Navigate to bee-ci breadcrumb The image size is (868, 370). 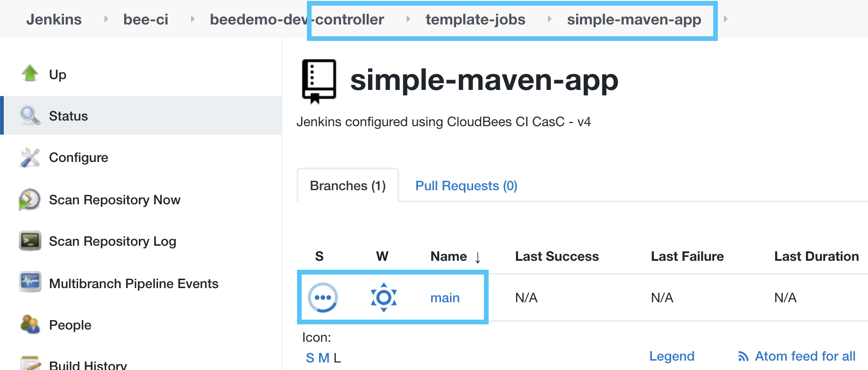coord(145,19)
